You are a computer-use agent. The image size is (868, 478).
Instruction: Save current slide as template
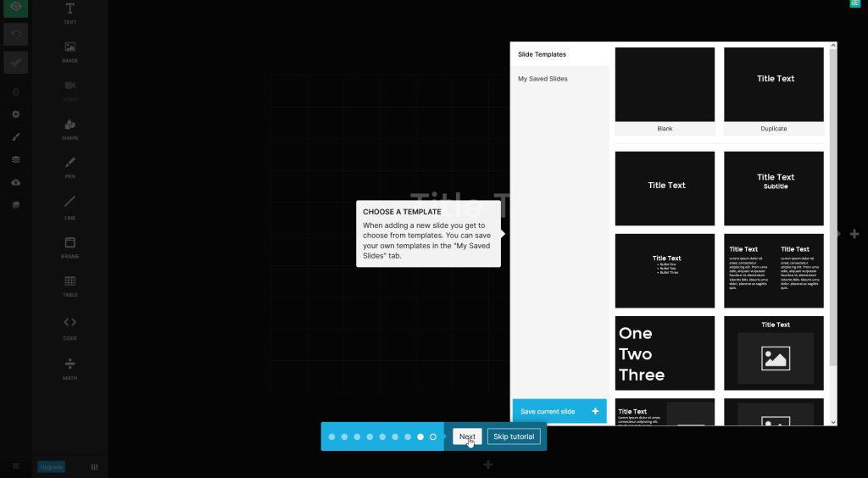(x=559, y=411)
